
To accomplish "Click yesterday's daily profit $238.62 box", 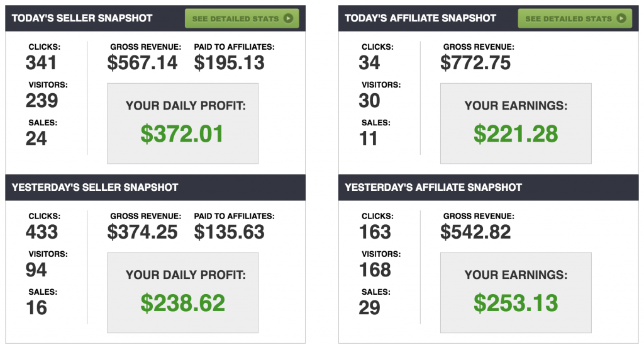I will click(x=183, y=293).
